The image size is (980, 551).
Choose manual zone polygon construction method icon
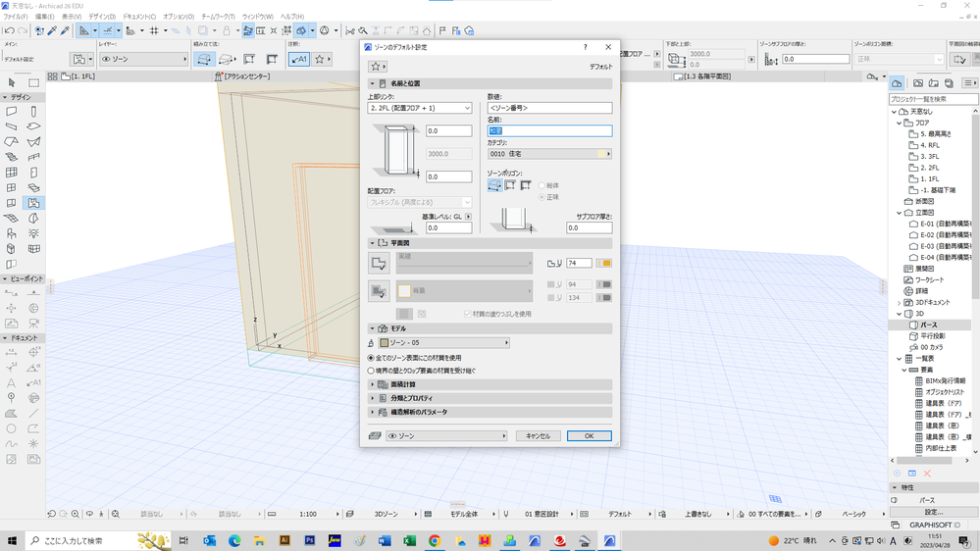pos(204,60)
